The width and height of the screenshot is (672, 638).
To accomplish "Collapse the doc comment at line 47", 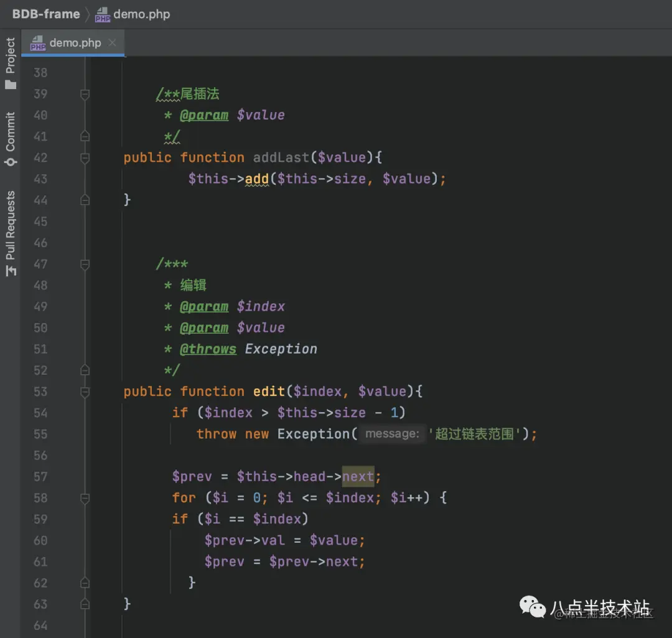I will tap(85, 264).
